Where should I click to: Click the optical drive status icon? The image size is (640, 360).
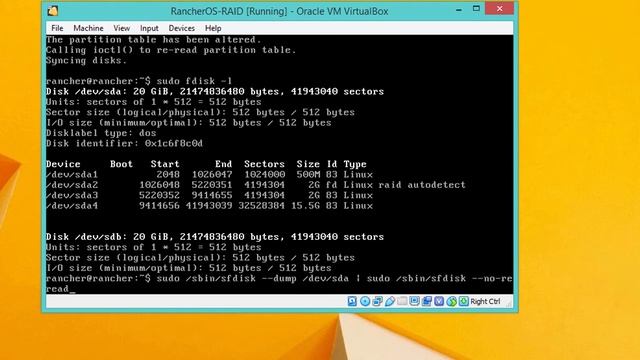point(365,302)
